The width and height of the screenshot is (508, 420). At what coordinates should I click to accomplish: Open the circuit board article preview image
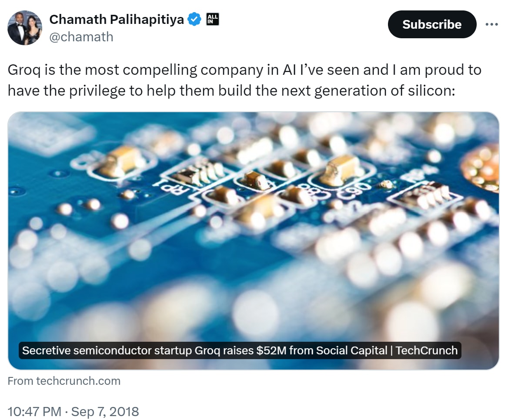pos(254,226)
